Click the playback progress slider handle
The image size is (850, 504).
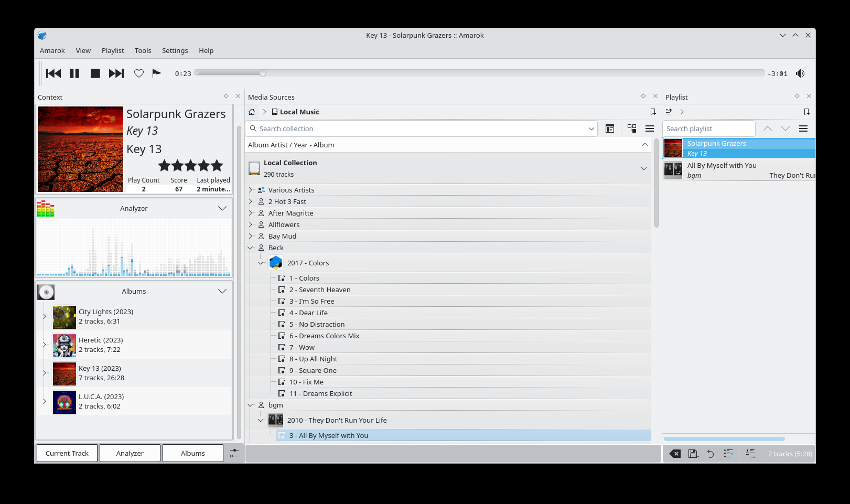[263, 73]
